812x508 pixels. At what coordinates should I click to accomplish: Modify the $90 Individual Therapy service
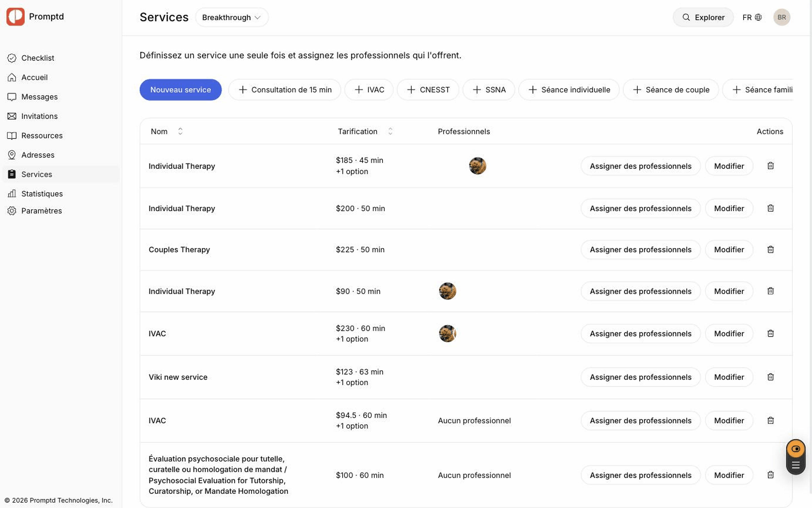[729, 291]
